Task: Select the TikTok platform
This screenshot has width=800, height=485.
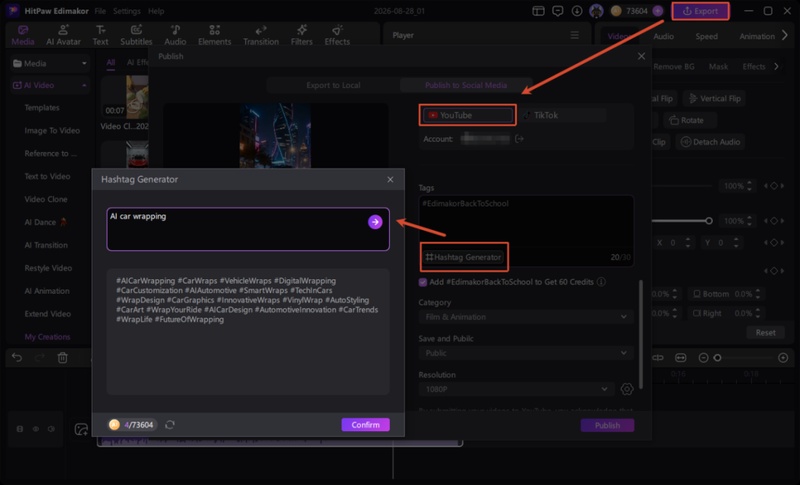Action: click(x=563, y=115)
